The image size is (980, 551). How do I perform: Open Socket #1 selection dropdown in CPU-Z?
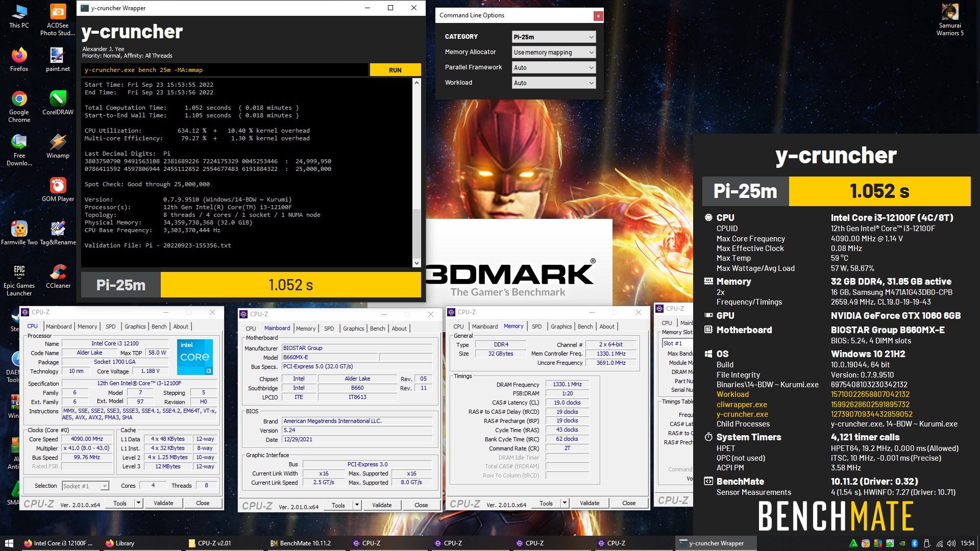point(85,486)
